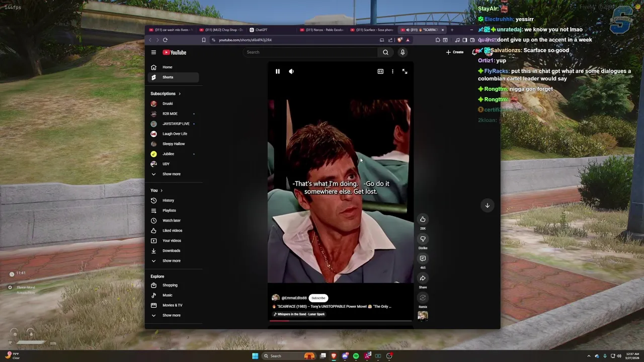The width and height of the screenshot is (644, 362).
Task: Open Movies & TV under Explore
Action: tap(174, 305)
